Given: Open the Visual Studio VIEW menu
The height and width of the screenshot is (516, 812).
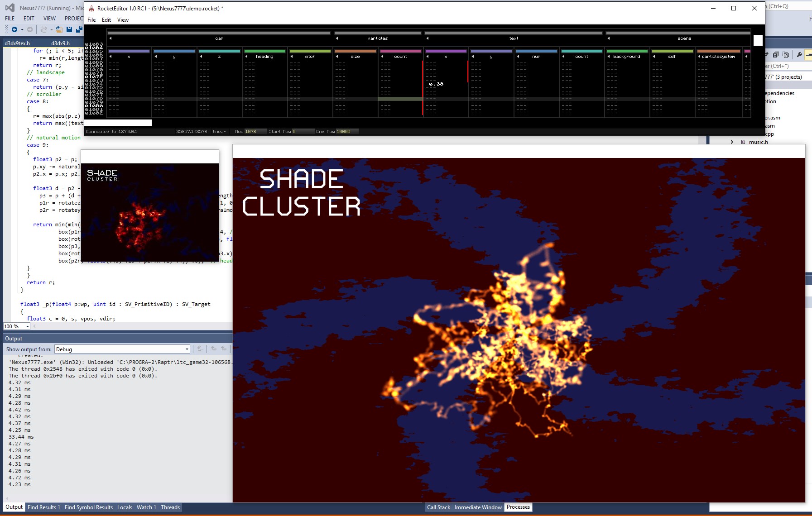Looking at the screenshot, I should 49,19.
